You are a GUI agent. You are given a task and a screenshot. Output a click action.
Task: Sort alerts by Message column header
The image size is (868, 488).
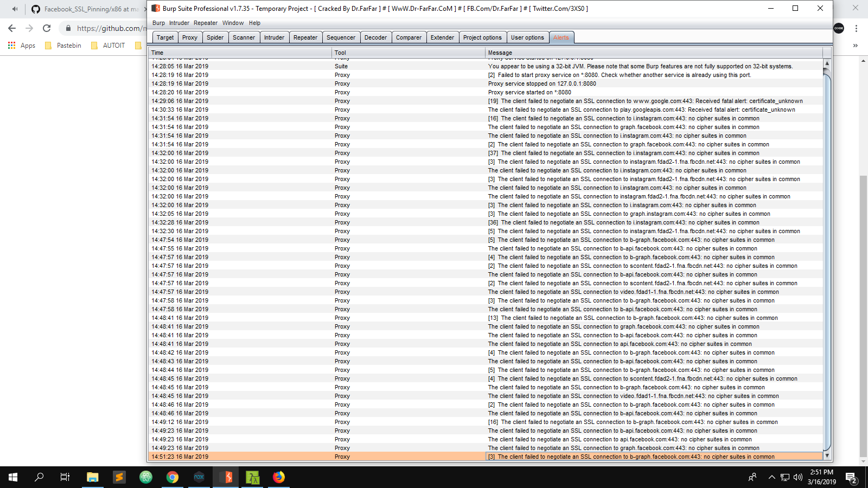pos(654,53)
